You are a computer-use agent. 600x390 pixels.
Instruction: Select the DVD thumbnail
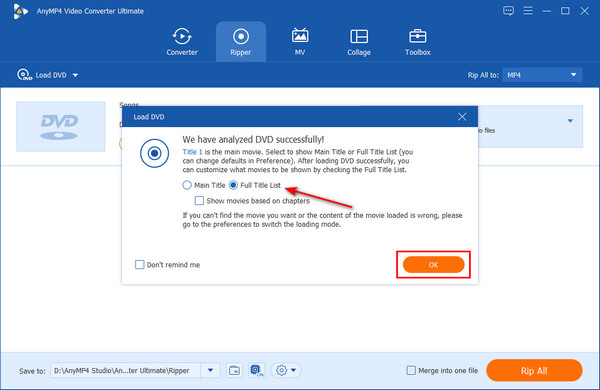60,126
